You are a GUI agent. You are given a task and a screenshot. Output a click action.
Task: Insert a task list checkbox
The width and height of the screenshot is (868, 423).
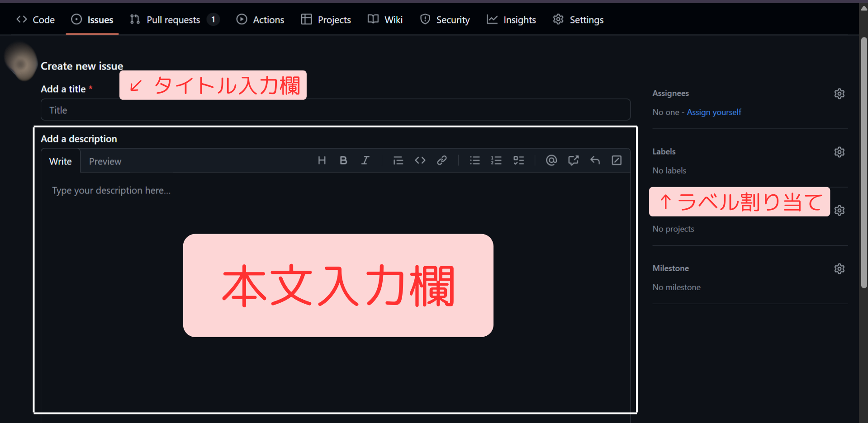click(518, 160)
